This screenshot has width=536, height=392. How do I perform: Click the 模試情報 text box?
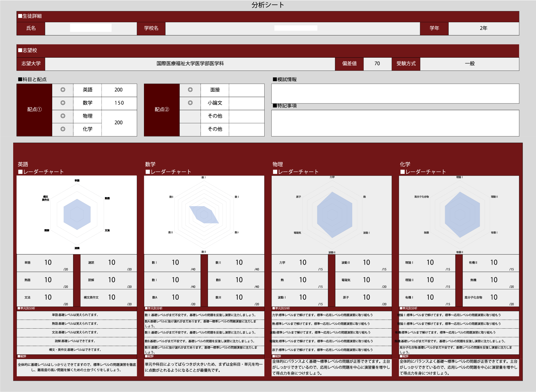coord(395,94)
